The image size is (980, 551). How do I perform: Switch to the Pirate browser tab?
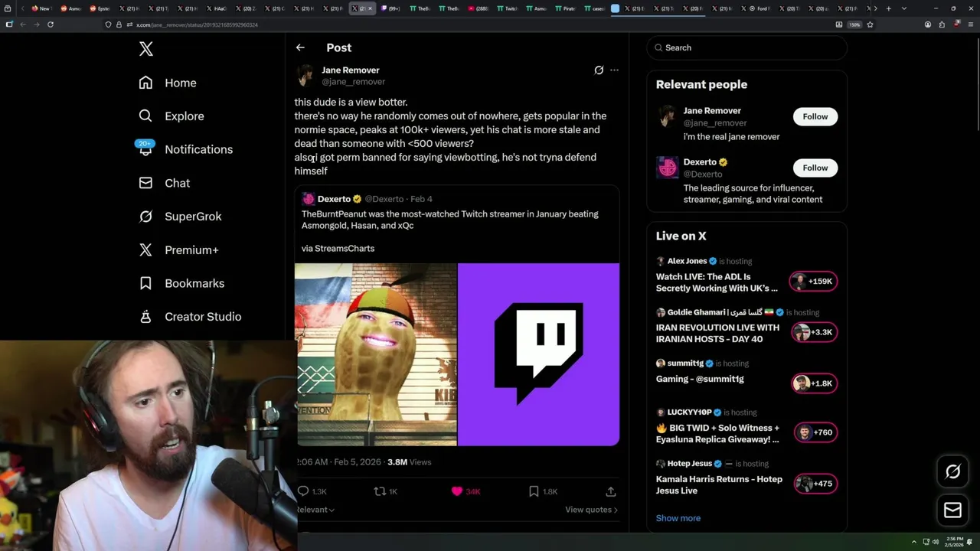(564, 8)
